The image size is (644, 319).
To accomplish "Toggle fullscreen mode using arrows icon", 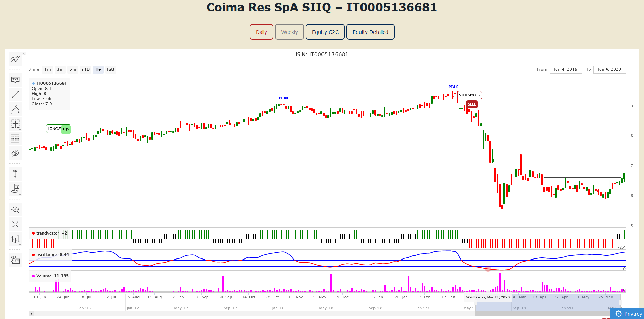I will click(15, 224).
